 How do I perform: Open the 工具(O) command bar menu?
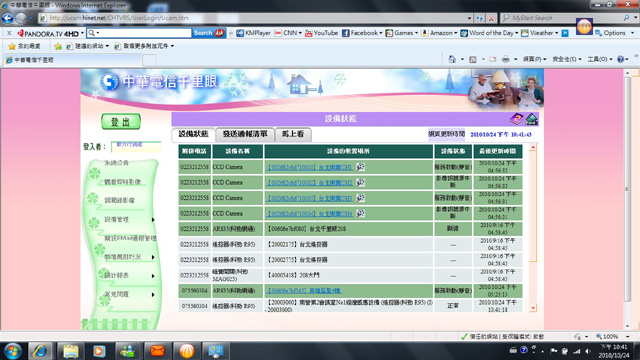[600, 60]
